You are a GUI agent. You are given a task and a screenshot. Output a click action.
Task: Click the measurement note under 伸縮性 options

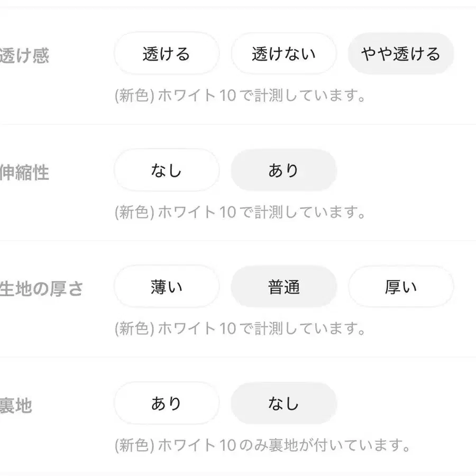click(240, 213)
